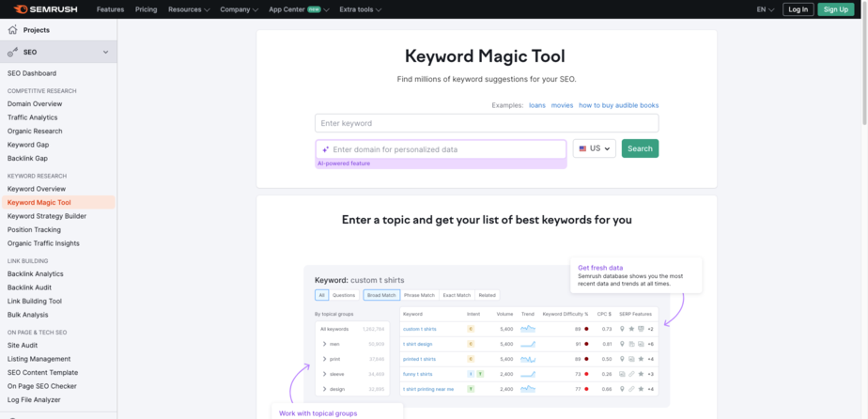Open On Page SEO Checker
Image resolution: width=868 pixels, height=419 pixels.
42,386
